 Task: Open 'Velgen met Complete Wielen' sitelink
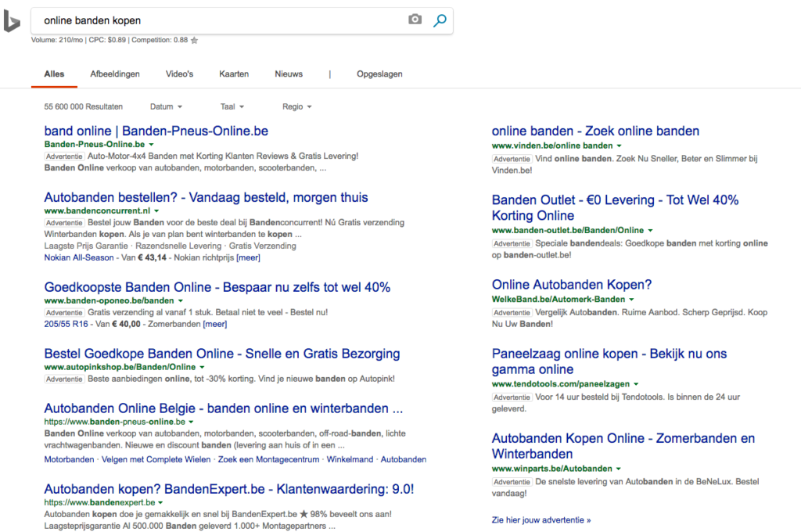156,459
